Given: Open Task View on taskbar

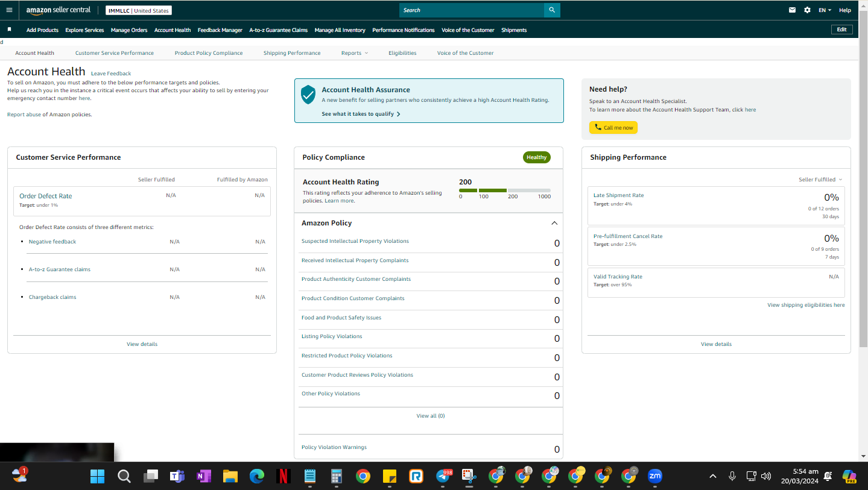Looking at the screenshot, I should [150, 476].
